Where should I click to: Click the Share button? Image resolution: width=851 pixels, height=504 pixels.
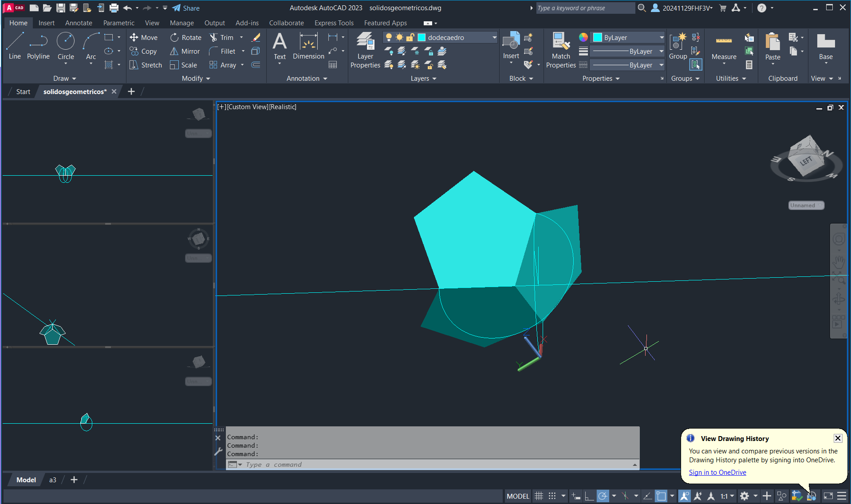point(186,8)
